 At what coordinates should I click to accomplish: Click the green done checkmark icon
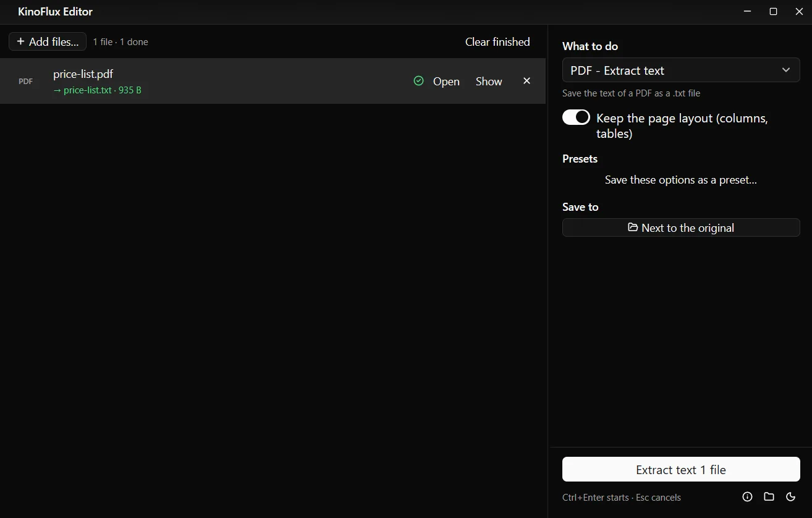click(x=418, y=81)
